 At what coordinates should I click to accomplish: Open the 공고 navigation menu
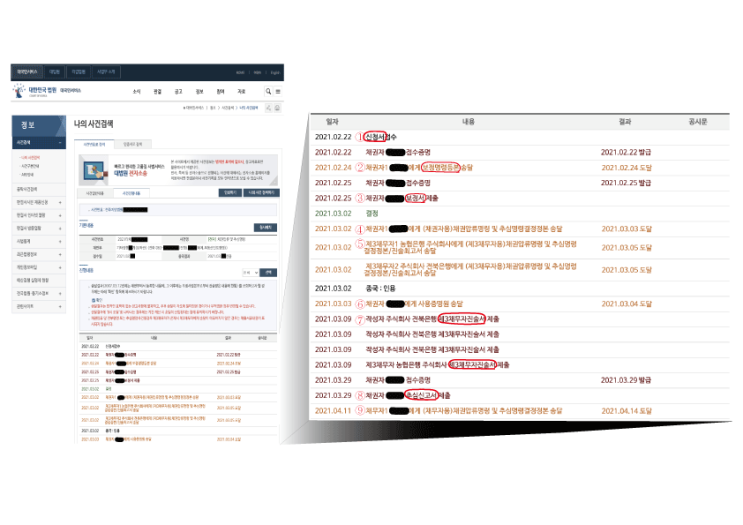click(178, 91)
